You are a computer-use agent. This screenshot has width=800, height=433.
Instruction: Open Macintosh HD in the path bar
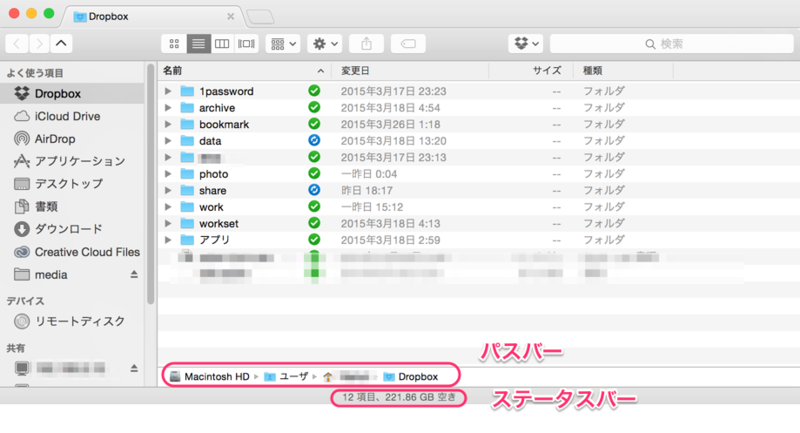[x=210, y=376]
